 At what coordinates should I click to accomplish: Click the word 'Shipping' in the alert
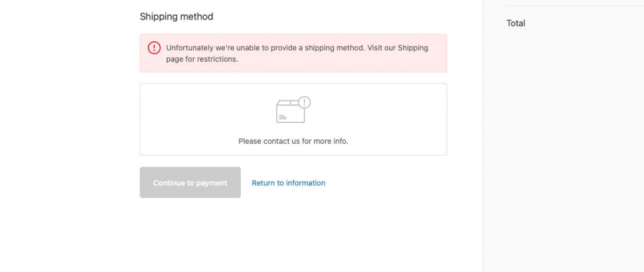pos(413,48)
